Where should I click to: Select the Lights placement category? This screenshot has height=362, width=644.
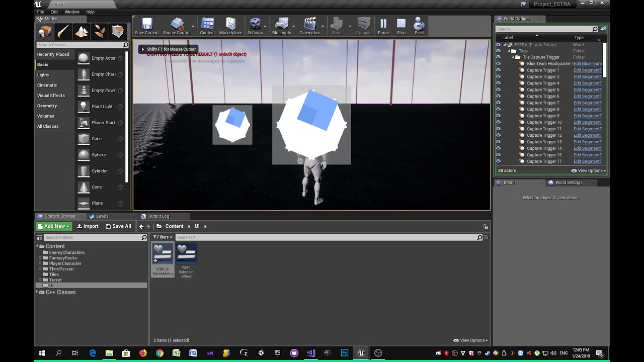pos(43,75)
